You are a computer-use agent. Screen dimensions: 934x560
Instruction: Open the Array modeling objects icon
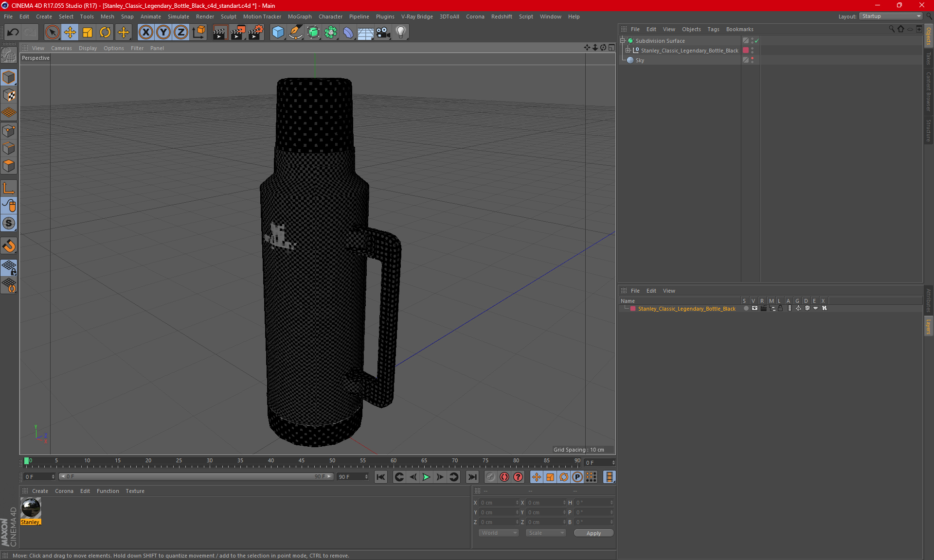click(x=331, y=33)
